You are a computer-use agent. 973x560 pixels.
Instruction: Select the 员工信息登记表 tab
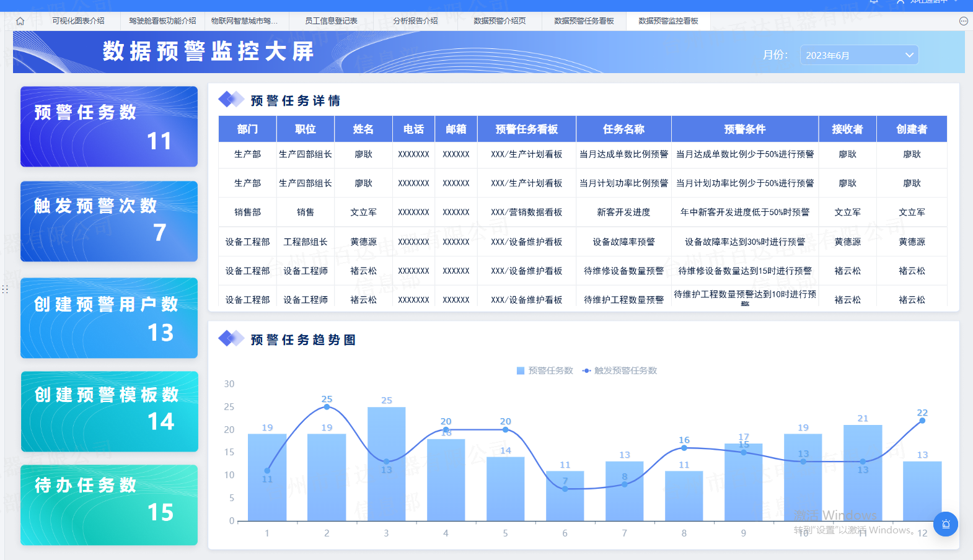click(331, 21)
